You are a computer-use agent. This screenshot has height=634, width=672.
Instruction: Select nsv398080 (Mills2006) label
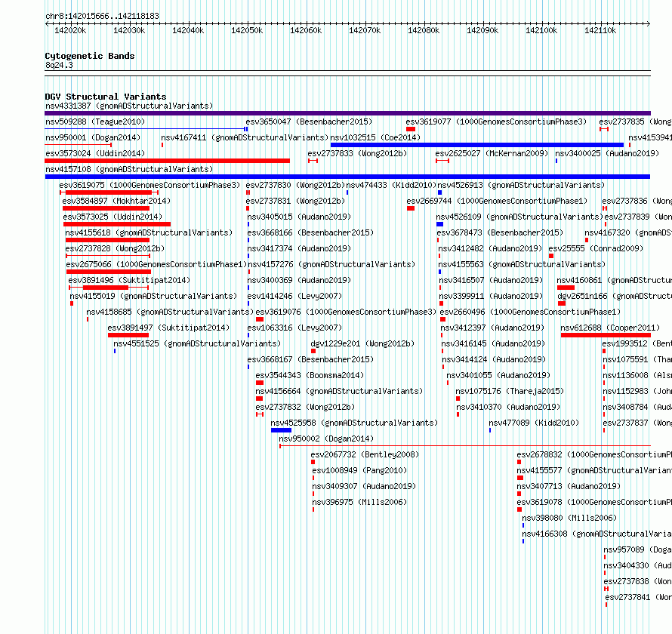coord(569,518)
